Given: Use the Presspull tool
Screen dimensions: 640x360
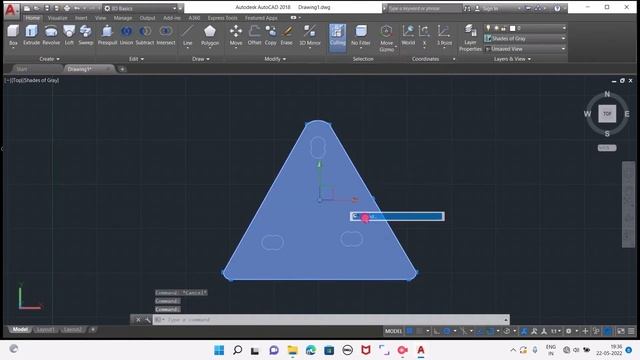Looking at the screenshot, I should pyautogui.click(x=107, y=35).
